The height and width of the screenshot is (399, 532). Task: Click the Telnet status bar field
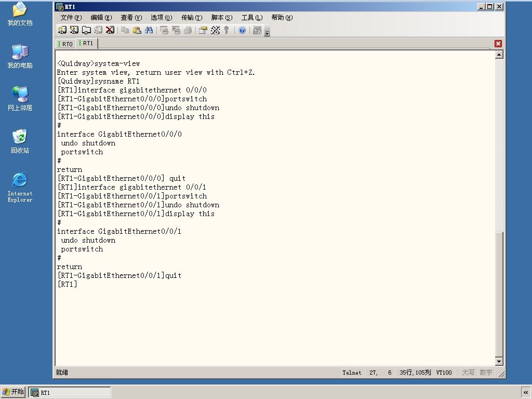point(352,373)
